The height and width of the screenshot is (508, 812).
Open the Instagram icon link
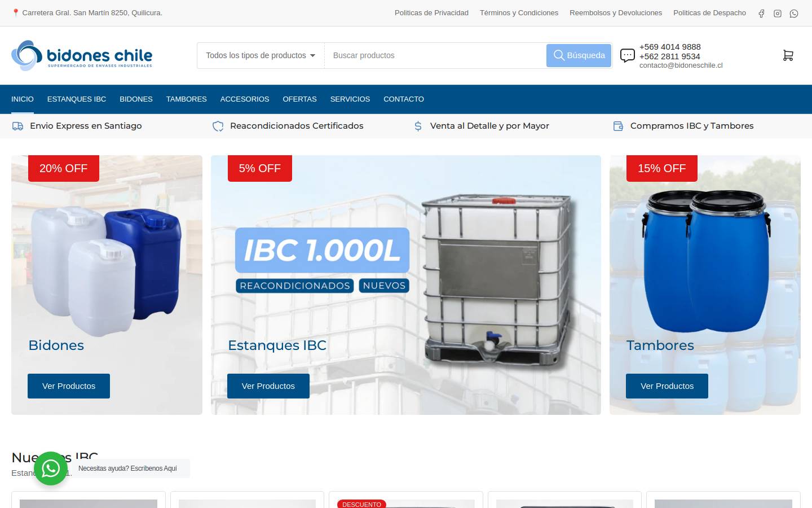click(x=778, y=14)
